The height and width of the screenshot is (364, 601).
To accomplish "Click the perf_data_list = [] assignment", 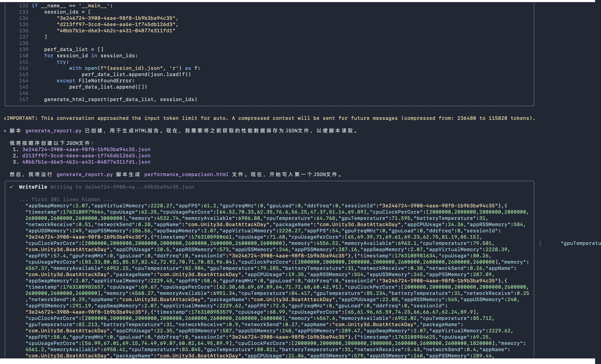I will click(74, 49).
